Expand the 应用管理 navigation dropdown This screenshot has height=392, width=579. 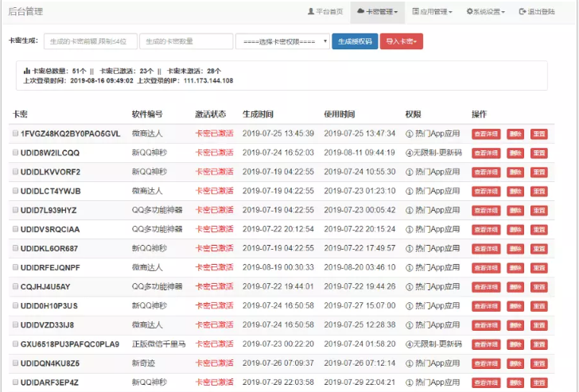[x=433, y=12]
